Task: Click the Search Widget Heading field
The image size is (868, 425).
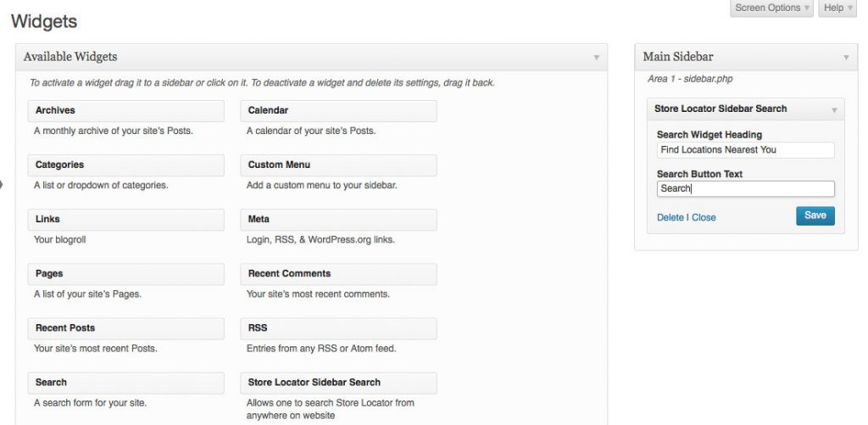Action: [x=745, y=150]
